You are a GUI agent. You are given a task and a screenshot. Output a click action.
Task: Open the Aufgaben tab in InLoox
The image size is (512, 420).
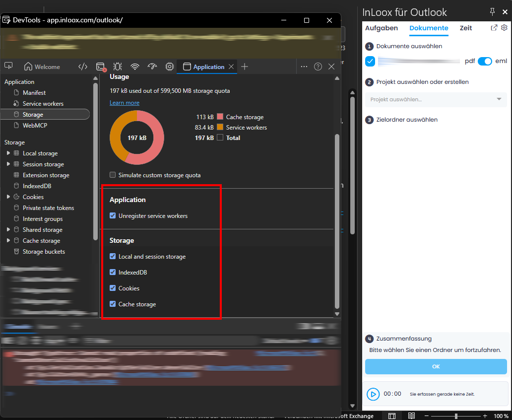tap(382, 28)
